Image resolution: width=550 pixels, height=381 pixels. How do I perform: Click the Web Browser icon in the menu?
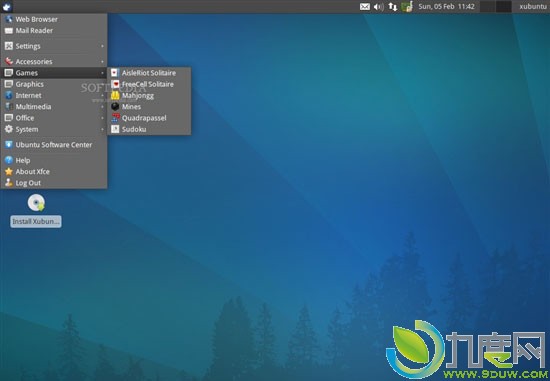tap(9, 19)
